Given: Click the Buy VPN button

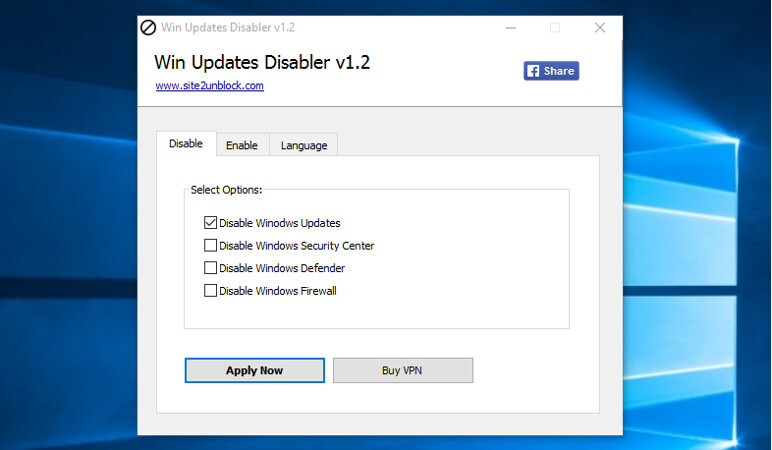Looking at the screenshot, I should [x=403, y=370].
